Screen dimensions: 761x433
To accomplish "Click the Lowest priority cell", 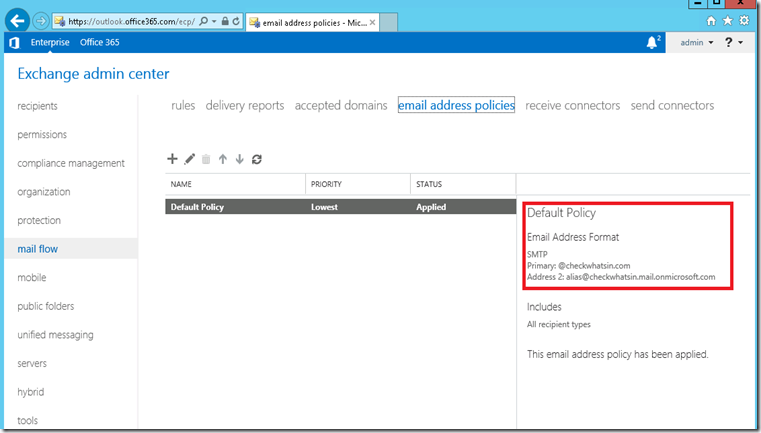I will click(324, 207).
